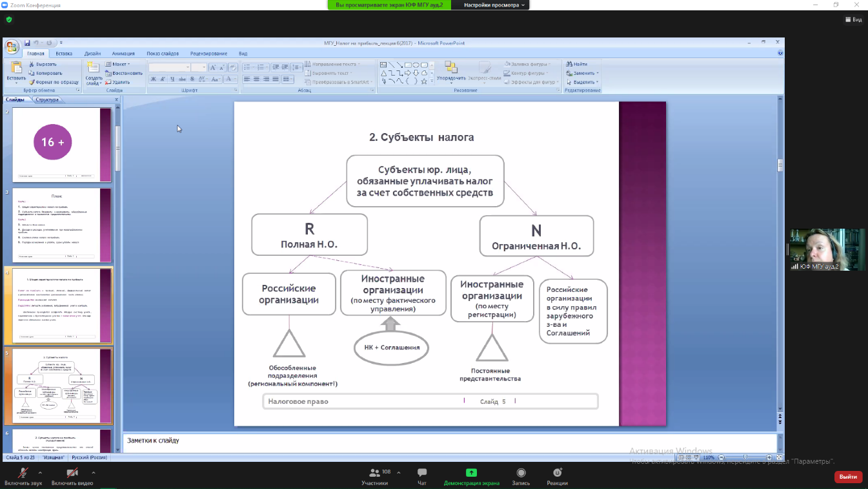
Task: Click the Создать слайд icon
Action: (94, 67)
